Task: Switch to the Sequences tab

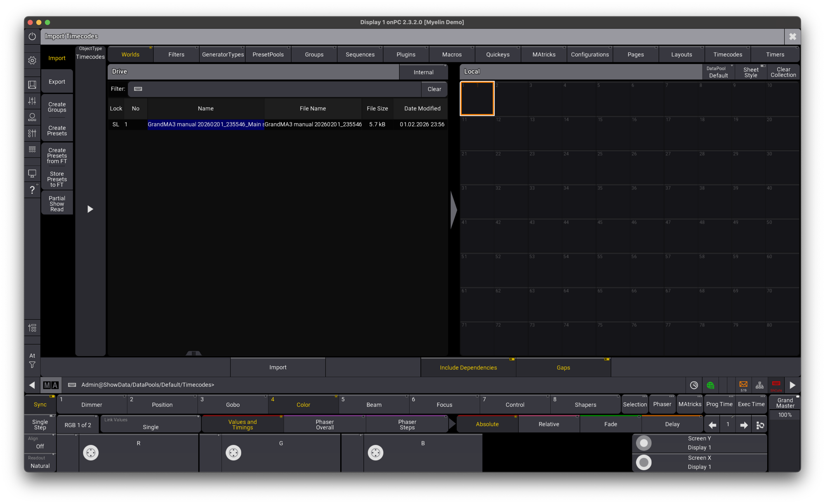Action: pyautogui.click(x=360, y=54)
